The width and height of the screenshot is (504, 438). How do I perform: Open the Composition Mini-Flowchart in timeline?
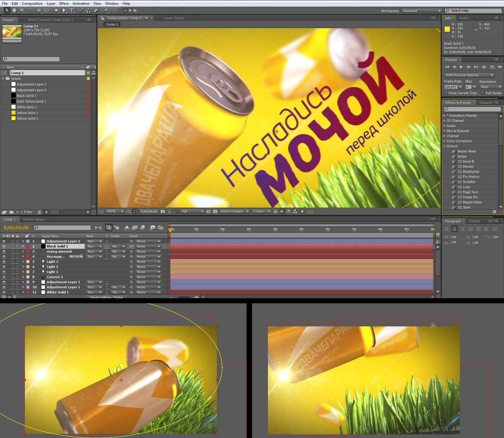point(98,228)
